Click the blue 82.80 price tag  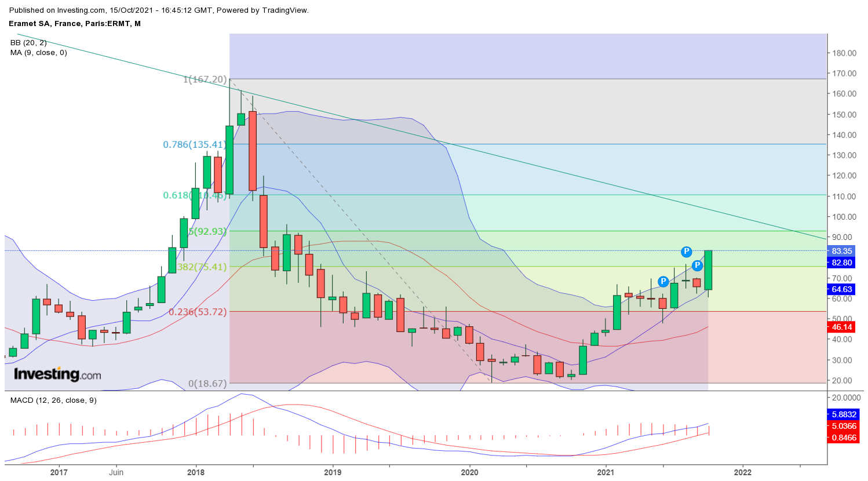pos(841,263)
